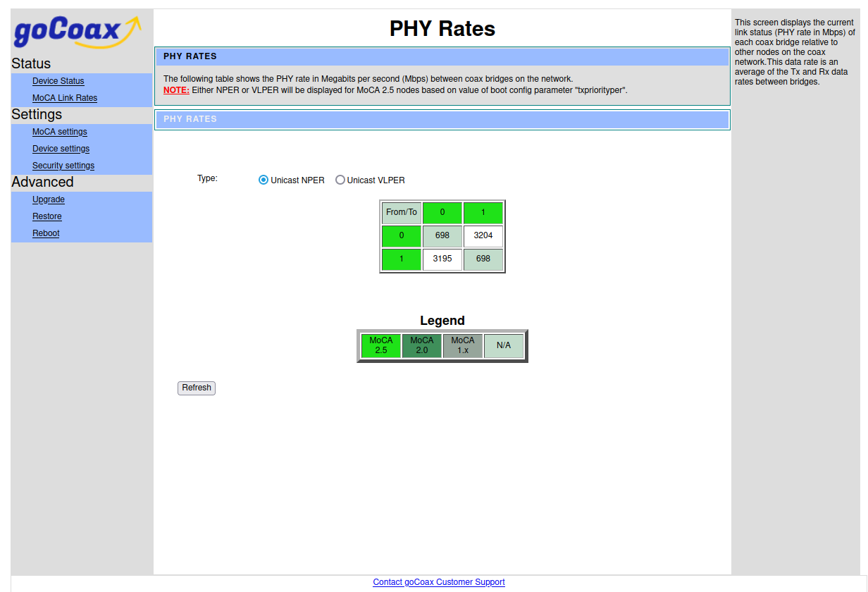Click Contact goCoax Customer Support link

tap(439, 582)
